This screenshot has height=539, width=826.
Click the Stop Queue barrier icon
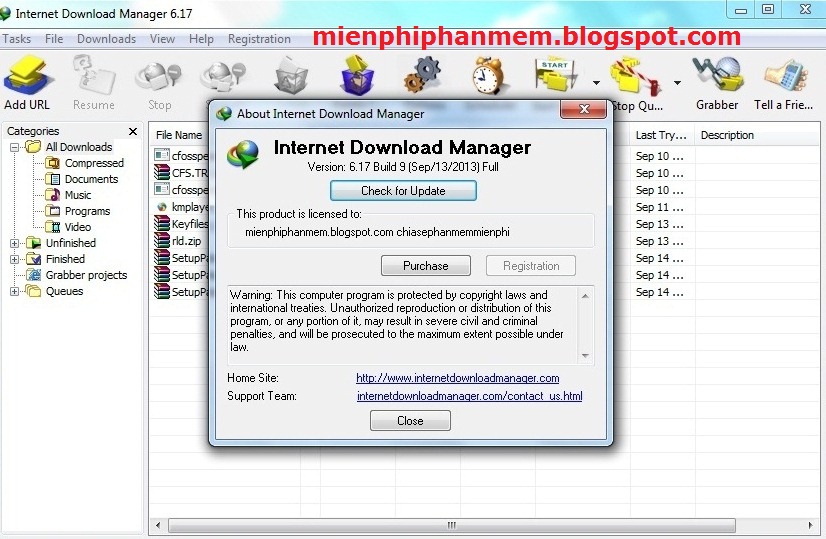click(x=636, y=76)
